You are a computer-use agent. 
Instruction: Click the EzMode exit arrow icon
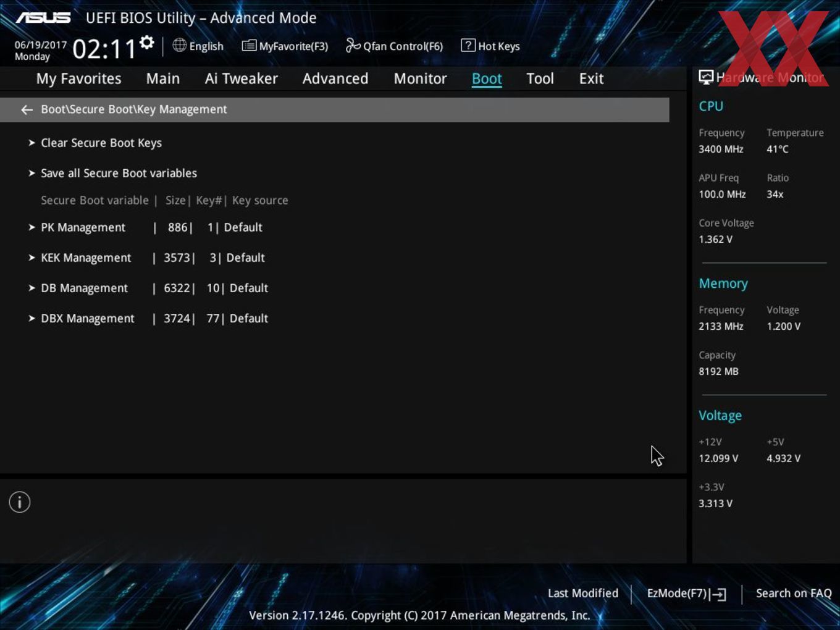(x=718, y=594)
